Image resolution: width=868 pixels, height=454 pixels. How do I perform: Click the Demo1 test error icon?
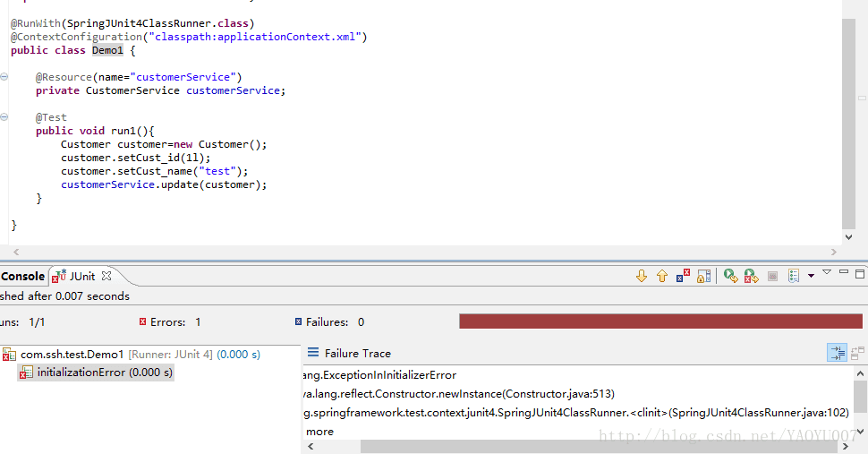10,355
